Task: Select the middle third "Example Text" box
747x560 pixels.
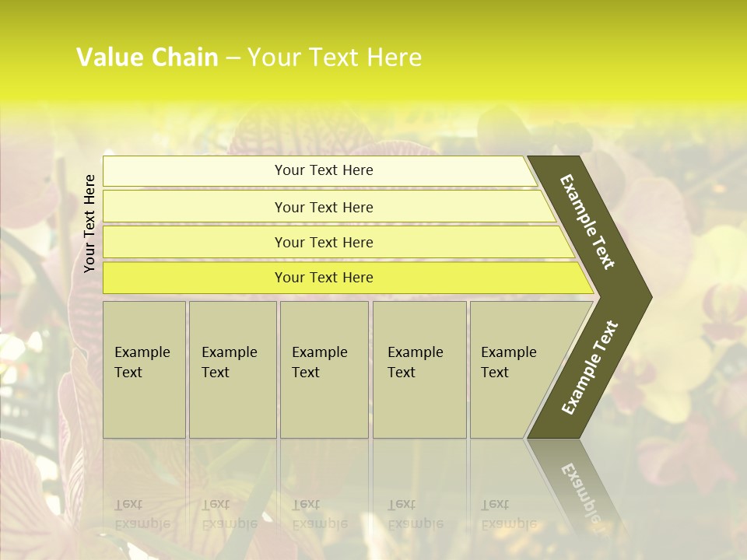Action: click(x=324, y=369)
